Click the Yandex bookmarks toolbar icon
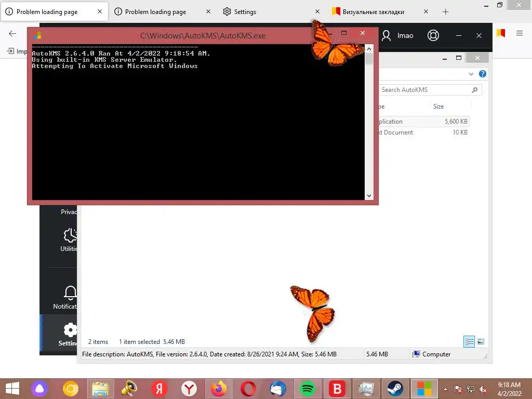The height and width of the screenshot is (399, 532). tap(501, 33)
